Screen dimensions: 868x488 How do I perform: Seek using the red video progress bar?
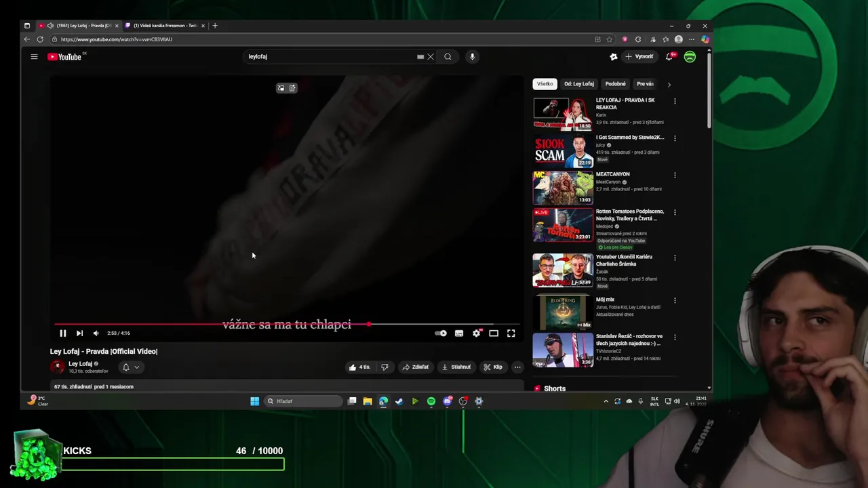288,324
